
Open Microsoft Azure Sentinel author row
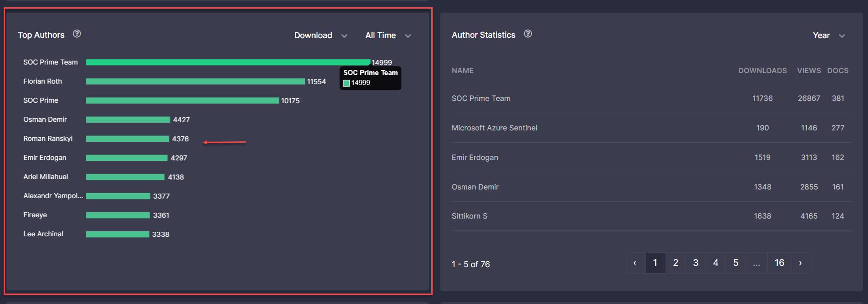tap(495, 128)
